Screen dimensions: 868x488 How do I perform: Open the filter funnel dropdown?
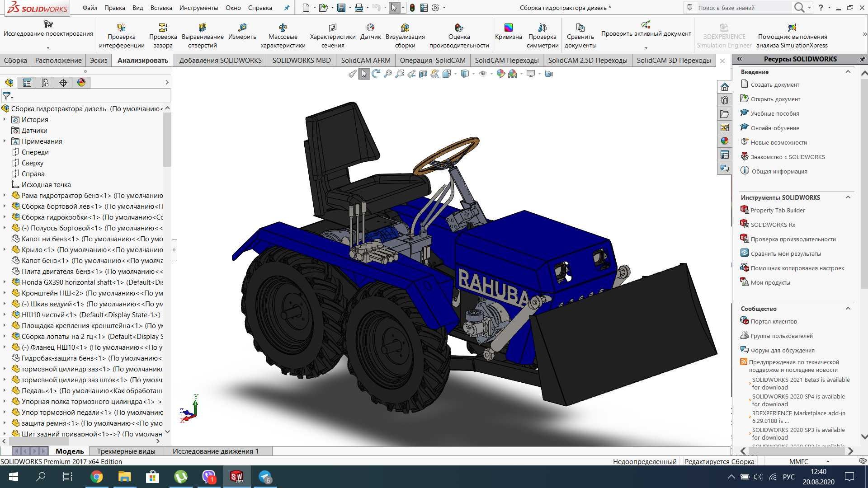(x=8, y=96)
